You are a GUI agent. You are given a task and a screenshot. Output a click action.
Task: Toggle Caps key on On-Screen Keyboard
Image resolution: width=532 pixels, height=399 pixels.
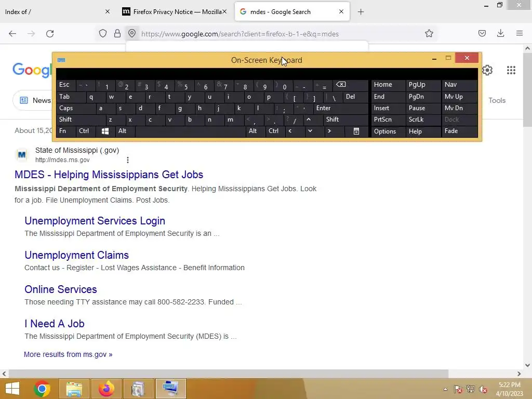tap(75, 108)
